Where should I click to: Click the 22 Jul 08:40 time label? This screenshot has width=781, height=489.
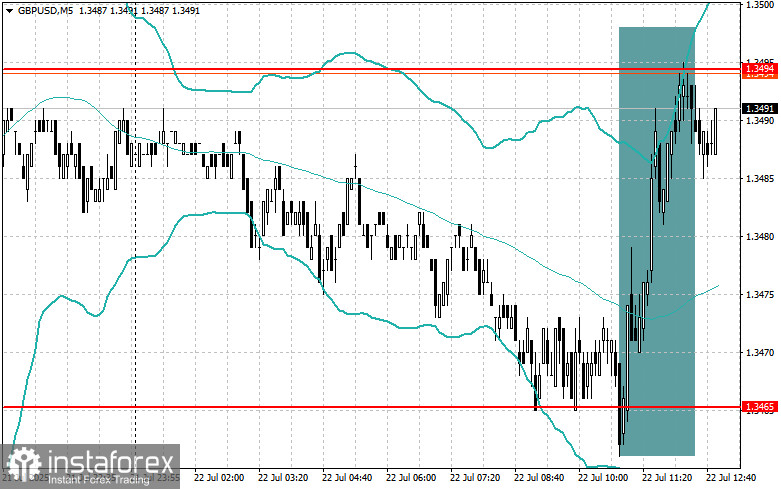539,478
